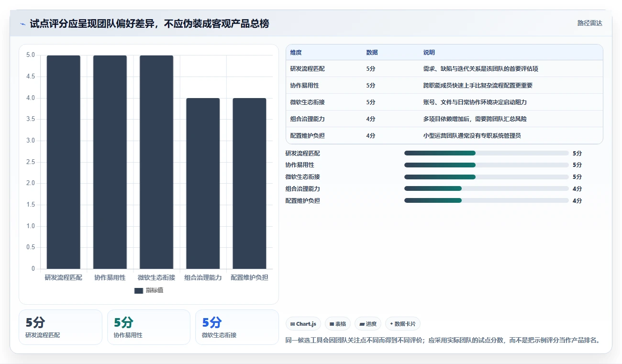The image size is (622, 364).
Task: Click the 协作易用性 progress bar
Action: coord(487,165)
